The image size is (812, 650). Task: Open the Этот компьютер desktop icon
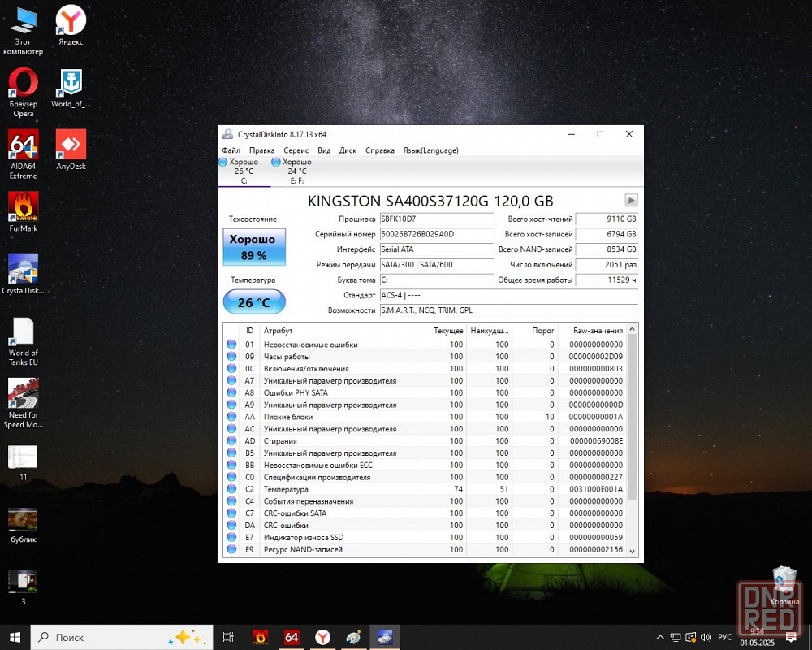[23, 30]
